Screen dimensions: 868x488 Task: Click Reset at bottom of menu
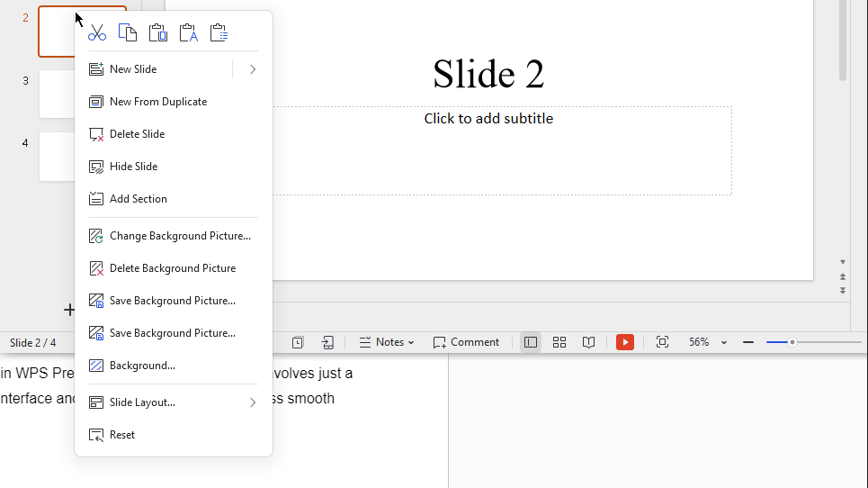pyautogui.click(x=122, y=435)
